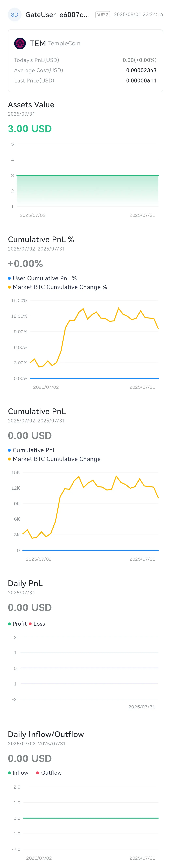Click the Last Price(USD) value

point(141,81)
